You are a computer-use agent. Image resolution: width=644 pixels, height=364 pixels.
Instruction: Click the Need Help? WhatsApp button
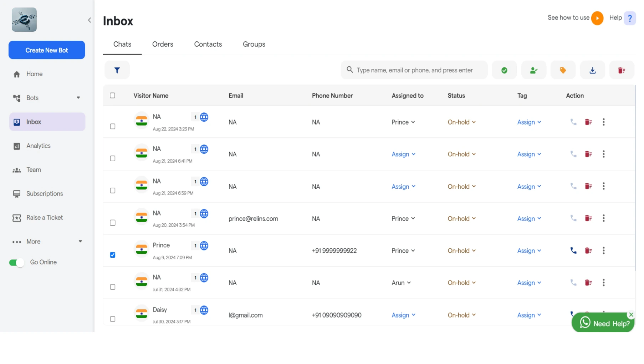[x=603, y=323]
